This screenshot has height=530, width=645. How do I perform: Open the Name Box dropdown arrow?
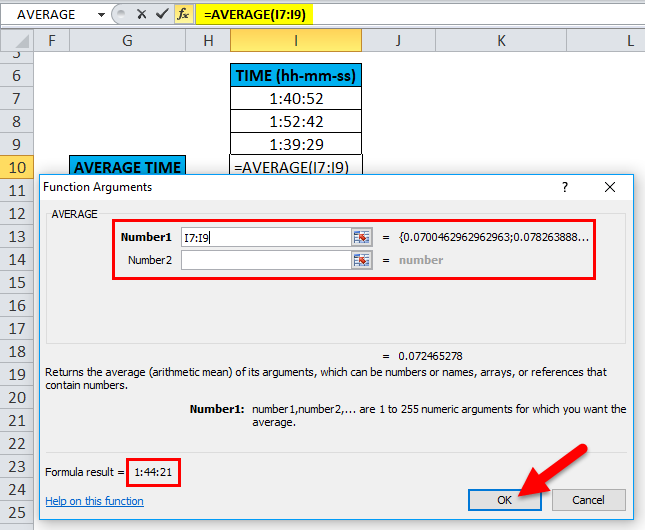tap(101, 15)
